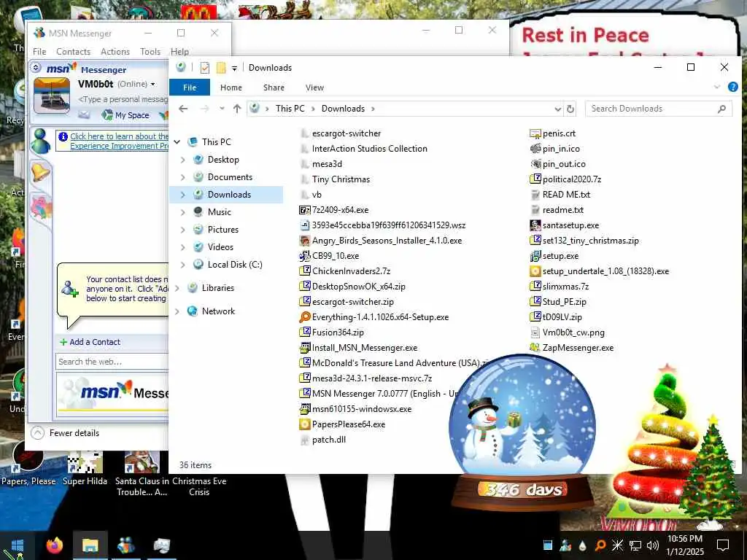Expand the Desktop tree node
Image resolution: width=747 pixels, height=560 pixels.
pos(183,160)
